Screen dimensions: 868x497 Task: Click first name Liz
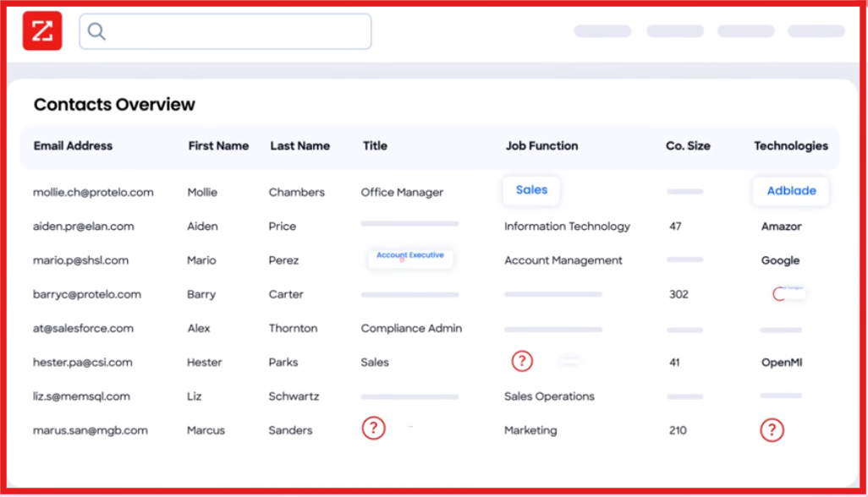(195, 396)
